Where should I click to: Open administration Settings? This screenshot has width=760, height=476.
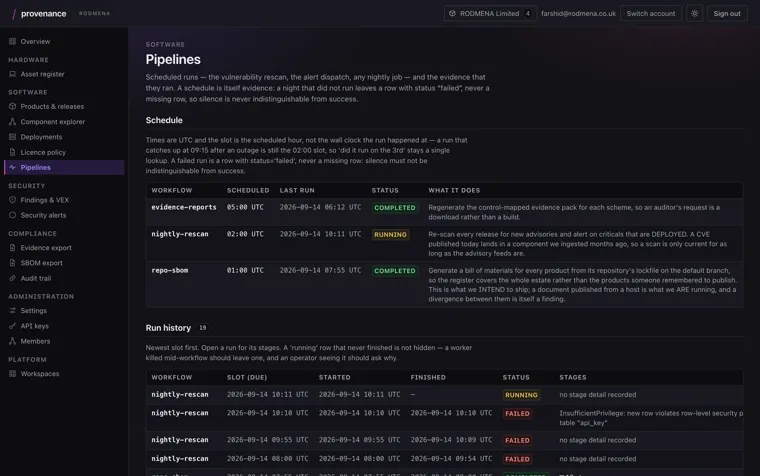(63, 311)
